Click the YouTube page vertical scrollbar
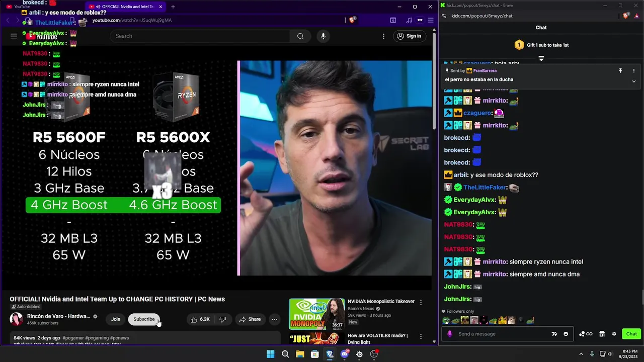This screenshot has width=644, height=362. pyautogui.click(x=434, y=80)
